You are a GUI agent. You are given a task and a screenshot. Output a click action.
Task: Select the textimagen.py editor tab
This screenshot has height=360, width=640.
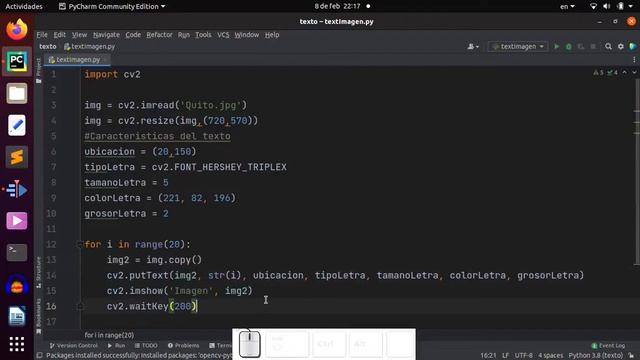pyautogui.click(x=78, y=60)
